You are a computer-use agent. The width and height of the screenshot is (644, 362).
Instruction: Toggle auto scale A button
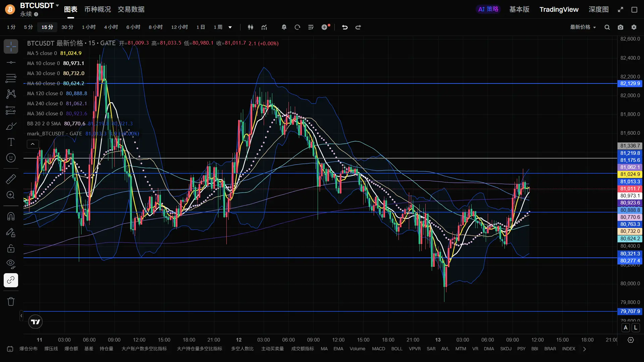626,327
